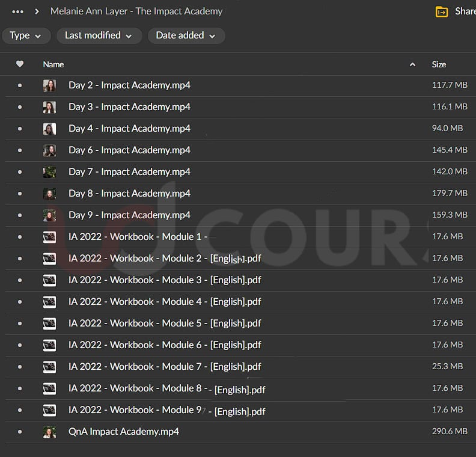Sort by the Size column header

pyautogui.click(x=439, y=64)
